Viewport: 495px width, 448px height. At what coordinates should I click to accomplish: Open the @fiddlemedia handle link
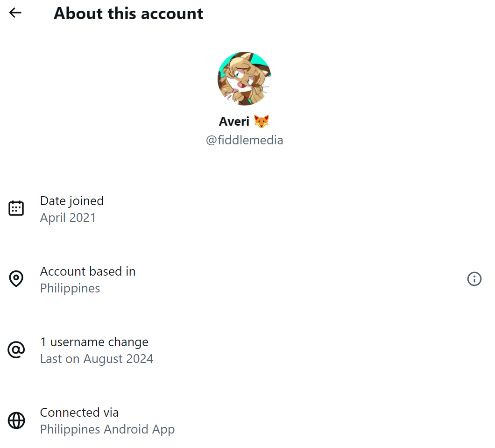point(244,140)
